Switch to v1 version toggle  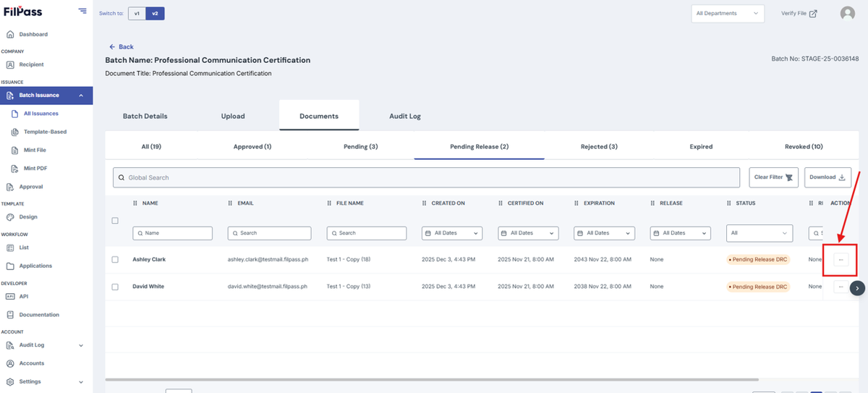click(137, 13)
